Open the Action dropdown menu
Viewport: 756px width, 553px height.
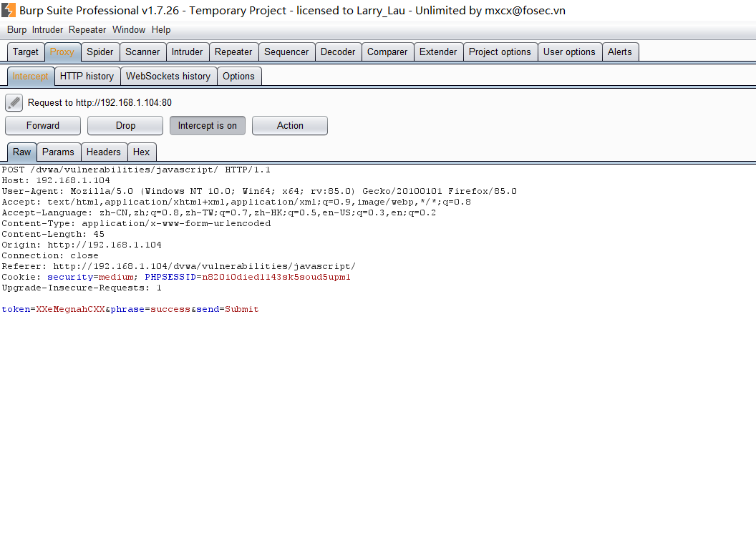point(290,125)
